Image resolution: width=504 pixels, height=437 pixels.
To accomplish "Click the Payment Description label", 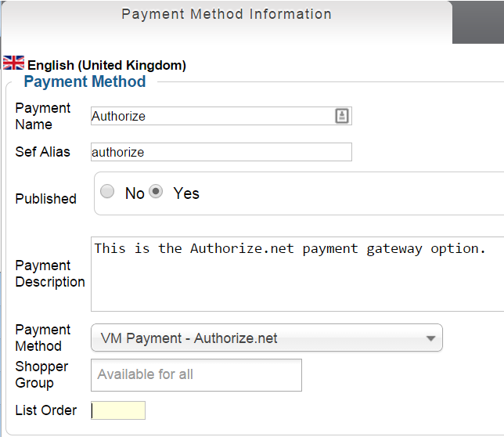I will coord(50,274).
